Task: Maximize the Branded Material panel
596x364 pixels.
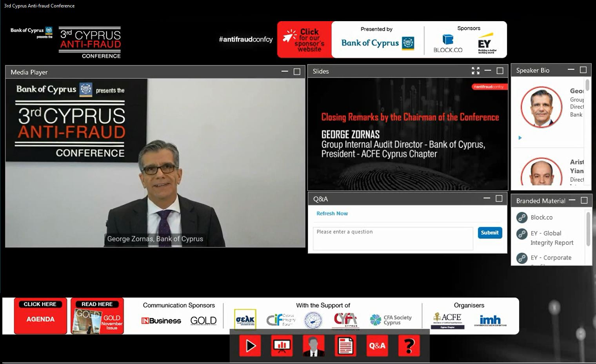Action: pyautogui.click(x=584, y=200)
